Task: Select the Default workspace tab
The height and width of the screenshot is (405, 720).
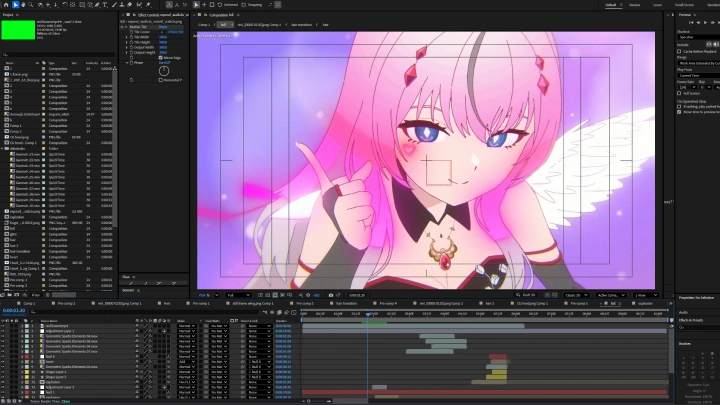Action: (x=610, y=5)
